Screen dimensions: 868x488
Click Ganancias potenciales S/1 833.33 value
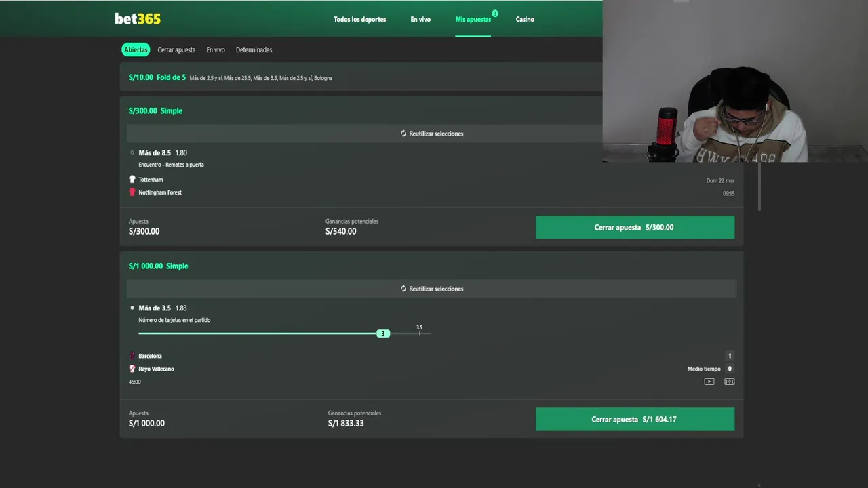[x=346, y=423]
